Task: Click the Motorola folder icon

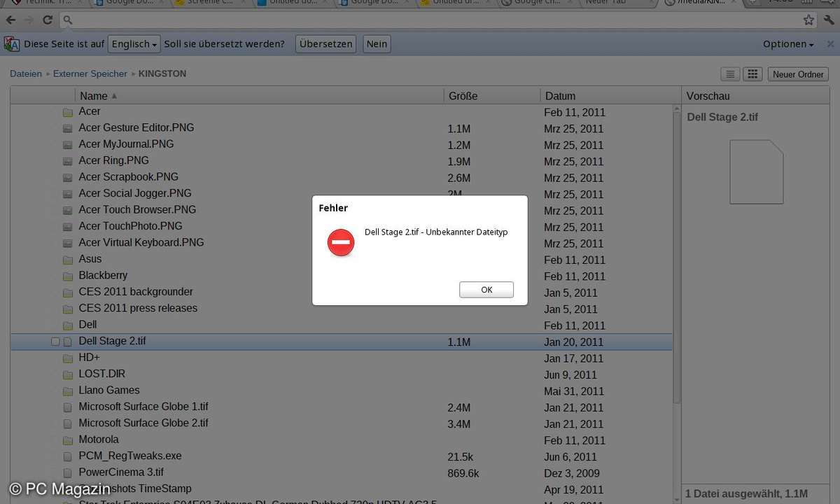Action: point(67,440)
